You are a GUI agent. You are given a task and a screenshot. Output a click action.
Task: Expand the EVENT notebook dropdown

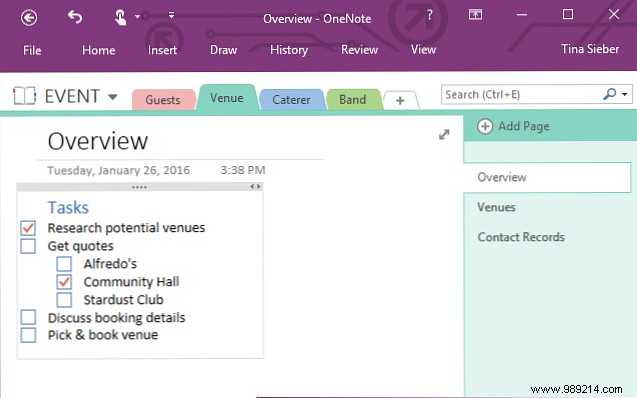(113, 97)
